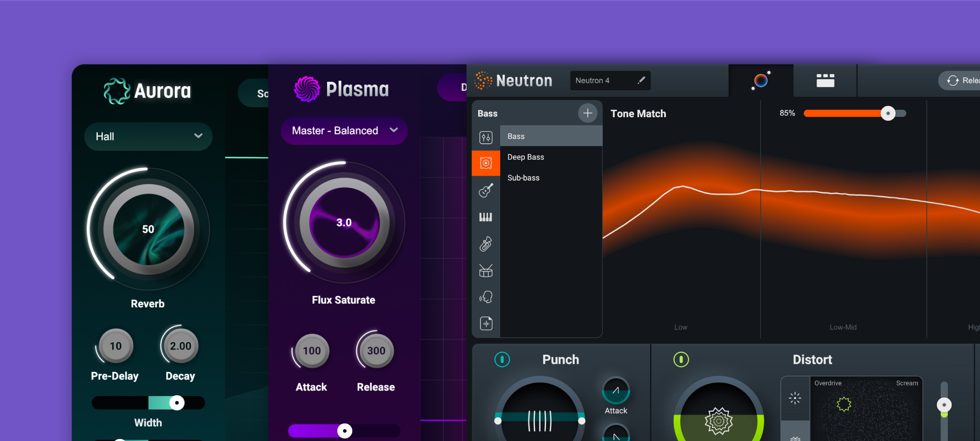The height and width of the screenshot is (441, 980).
Task: Click the pencil edit icon beside Neutron 4
Action: click(641, 80)
